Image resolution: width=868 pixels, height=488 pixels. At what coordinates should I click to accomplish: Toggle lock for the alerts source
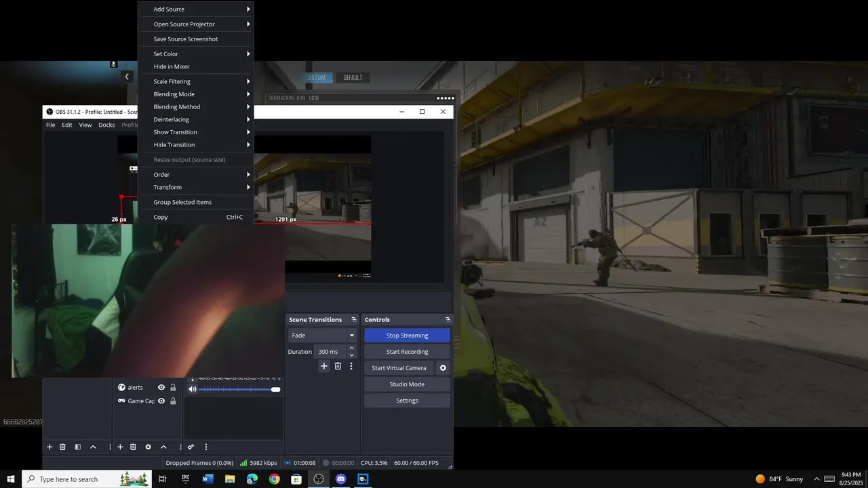point(173,387)
